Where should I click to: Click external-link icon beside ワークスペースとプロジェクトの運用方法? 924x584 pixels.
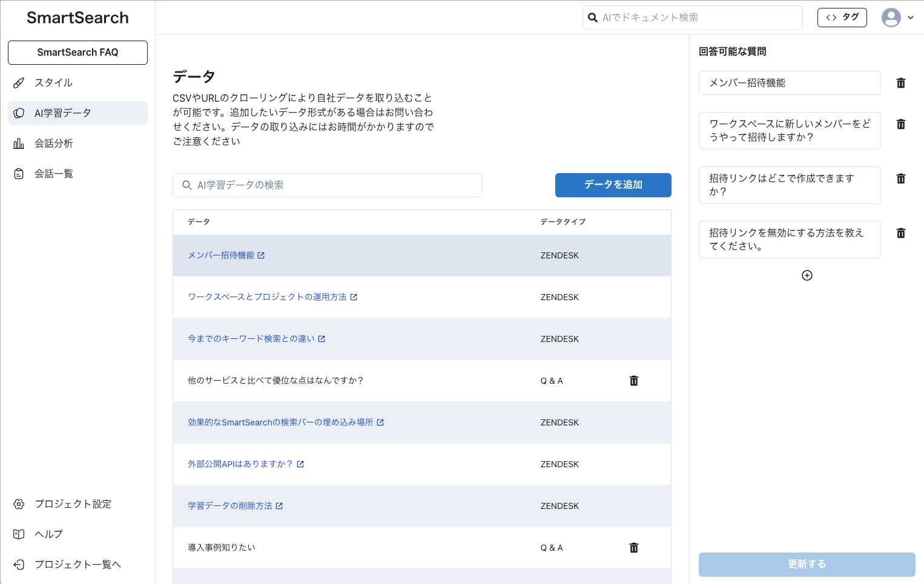[x=354, y=297]
